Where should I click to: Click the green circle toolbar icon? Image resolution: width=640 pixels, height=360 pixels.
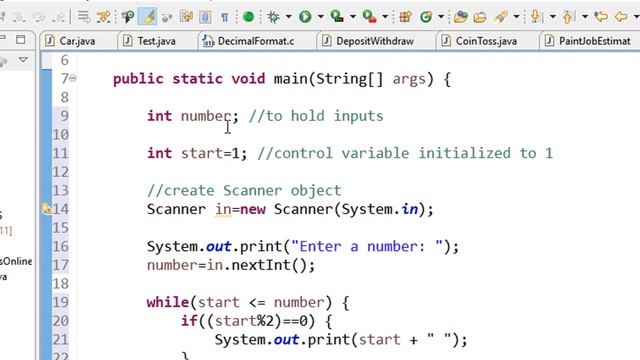click(248, 17)
